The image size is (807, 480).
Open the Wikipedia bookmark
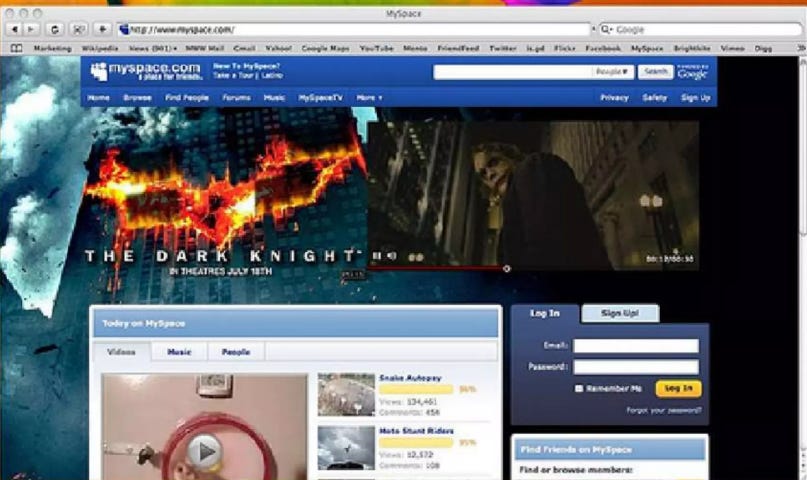pos(100,48)
